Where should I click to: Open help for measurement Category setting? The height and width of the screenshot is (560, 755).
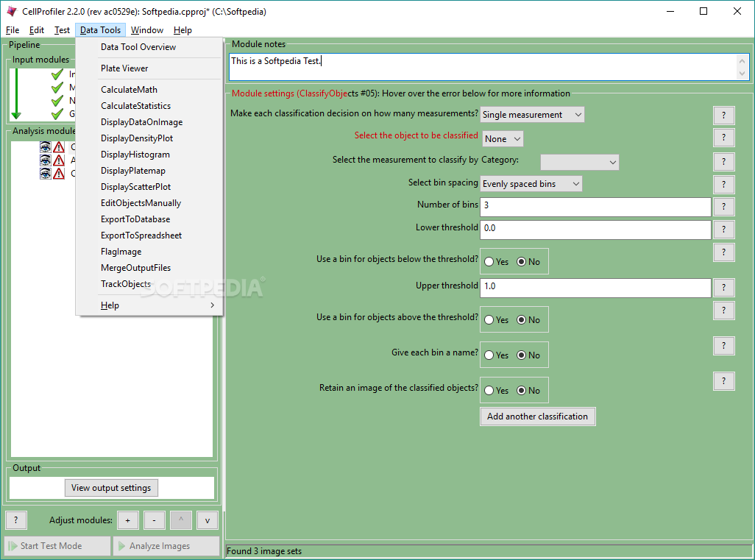723,162
